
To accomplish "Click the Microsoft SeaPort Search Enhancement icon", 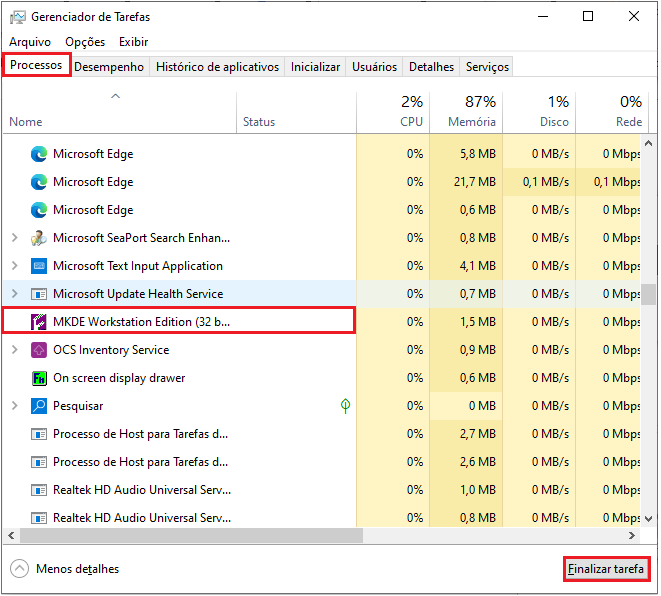I will (39, 238).
